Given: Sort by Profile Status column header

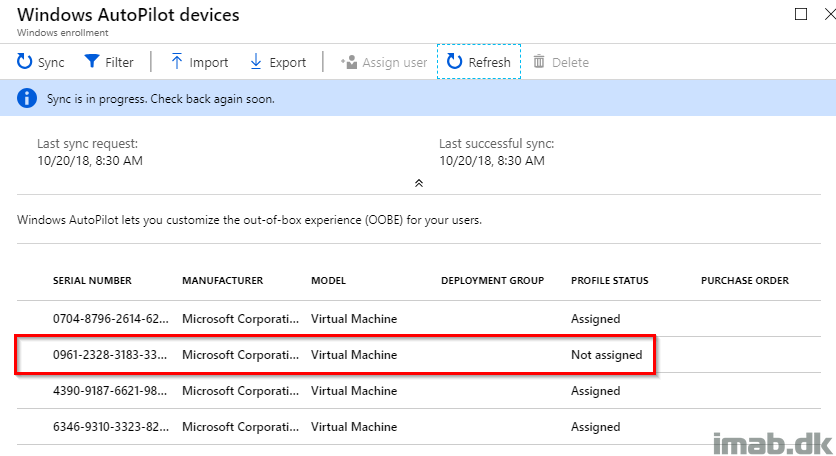Looking at the screenshot, I should click(609, 281).
